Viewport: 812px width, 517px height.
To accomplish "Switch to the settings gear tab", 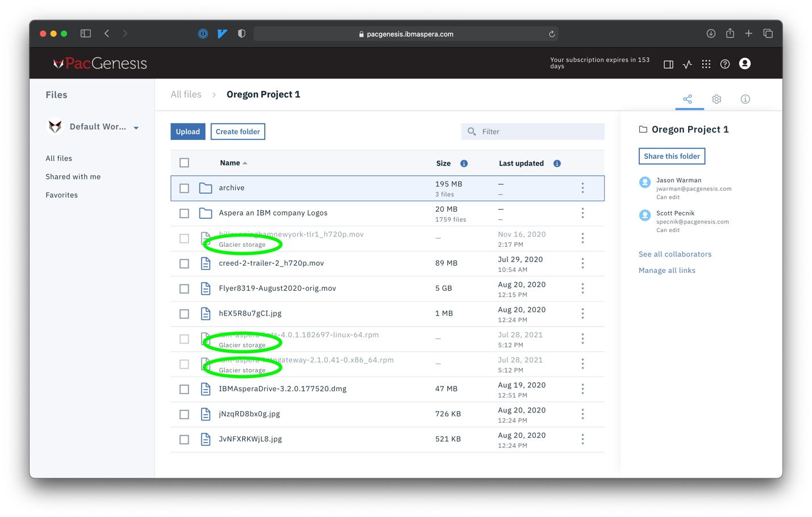I will point(717,99).
